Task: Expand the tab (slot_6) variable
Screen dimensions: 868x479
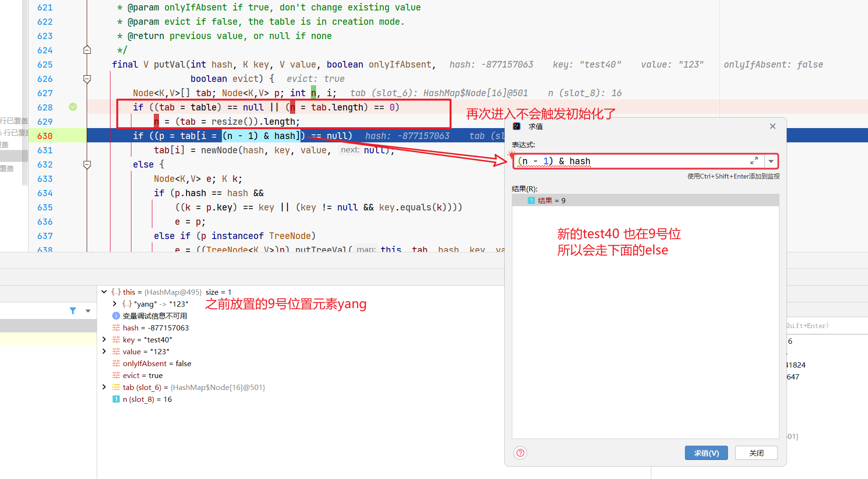Action: 104,387
